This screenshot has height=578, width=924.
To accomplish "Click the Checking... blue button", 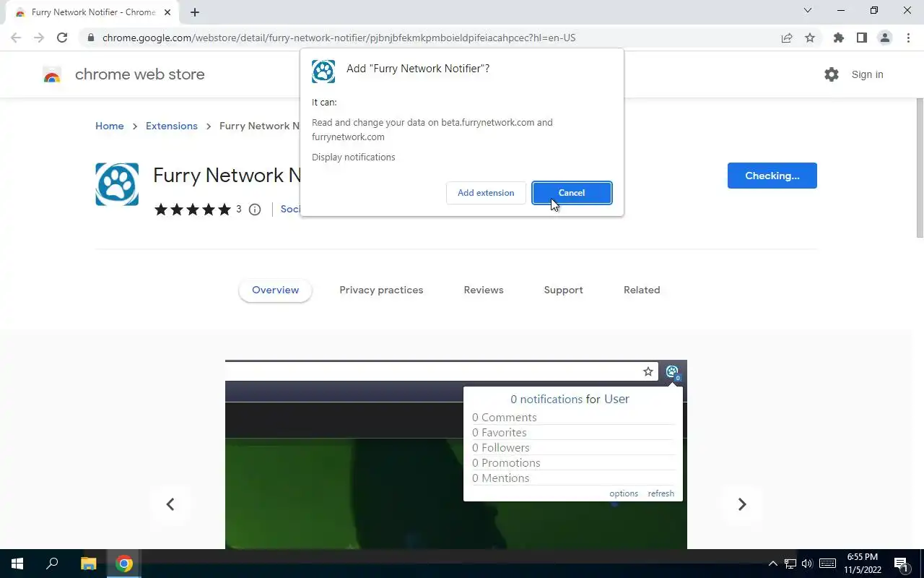I will pos(772,176).
